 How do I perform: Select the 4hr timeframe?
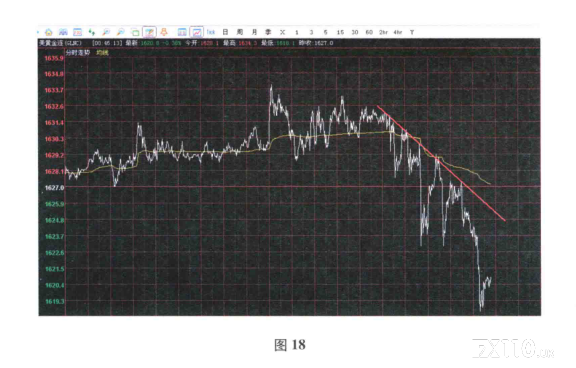[398, 32]
